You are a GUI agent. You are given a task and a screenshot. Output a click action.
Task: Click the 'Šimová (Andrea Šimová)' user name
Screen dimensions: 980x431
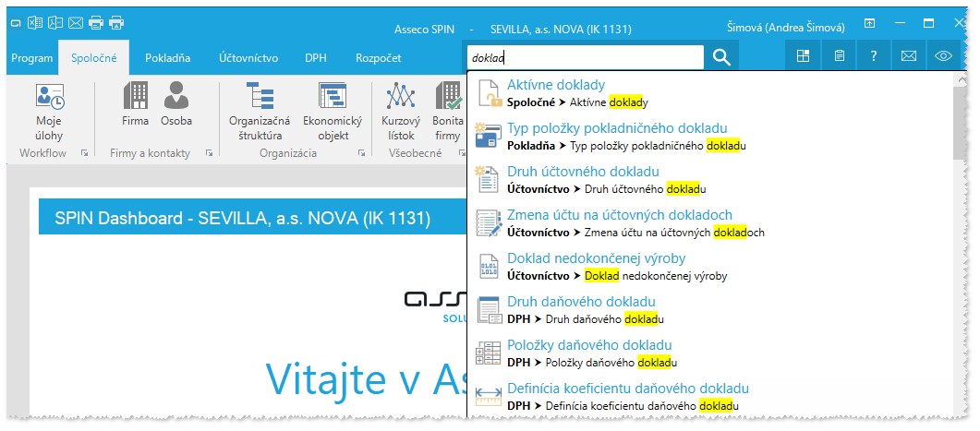click(x=786, y=28)
